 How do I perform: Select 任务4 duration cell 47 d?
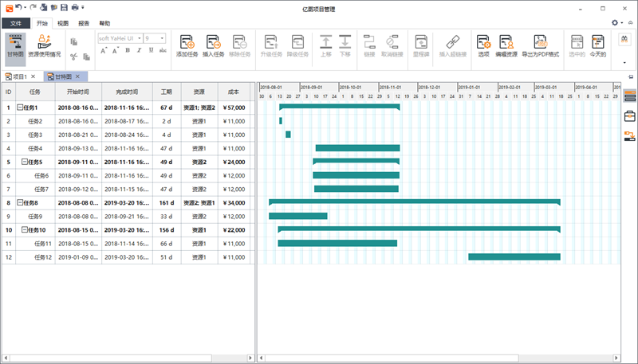tap(167, 148)
